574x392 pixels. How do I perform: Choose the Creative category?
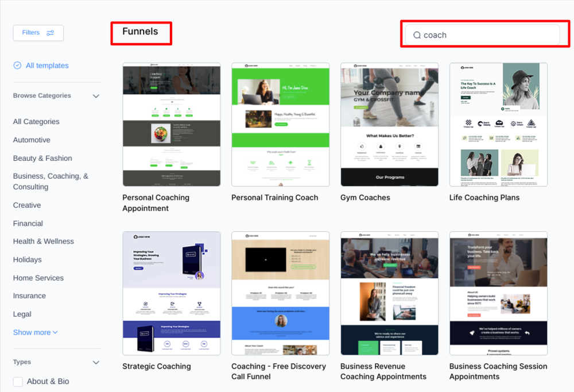[x=27, y=205]
